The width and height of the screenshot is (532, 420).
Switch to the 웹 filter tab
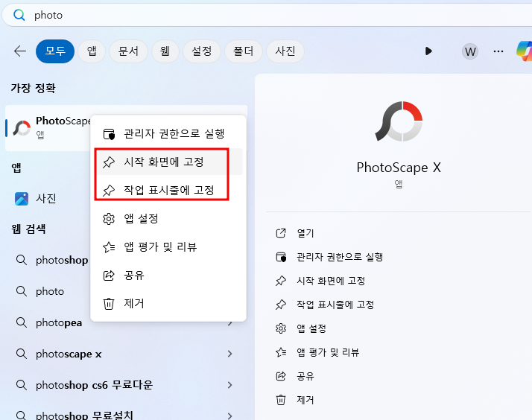pyautogui.click(x=165, y=51)
